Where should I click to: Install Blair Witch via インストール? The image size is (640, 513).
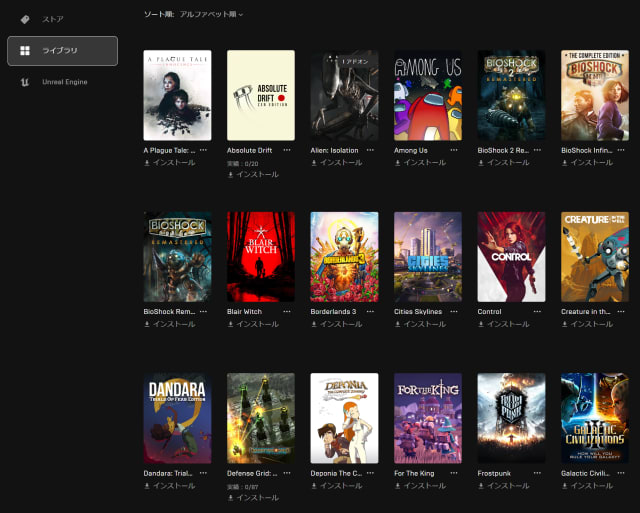[x=253, y=324]
